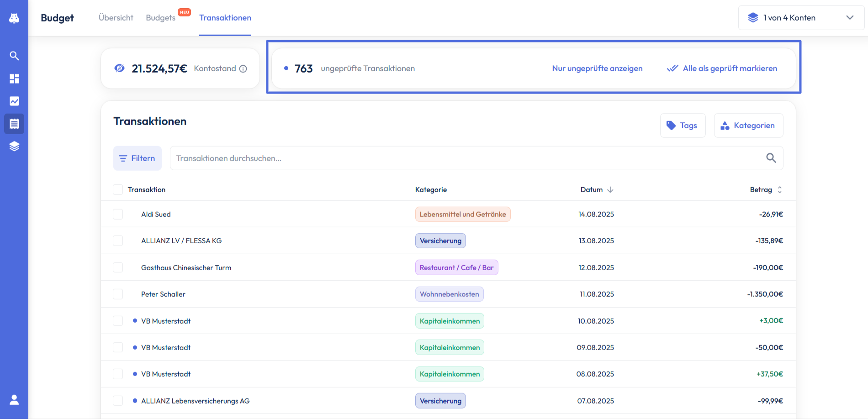Click the layers stack icon in sidebar

click(14, 146)
